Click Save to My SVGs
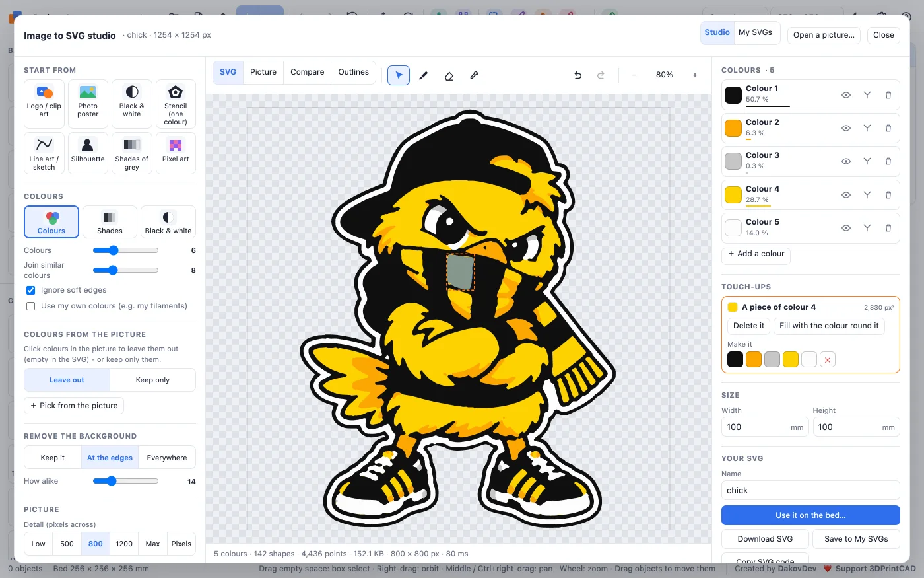This screenshot has width=924, height=578. [856, 539]
